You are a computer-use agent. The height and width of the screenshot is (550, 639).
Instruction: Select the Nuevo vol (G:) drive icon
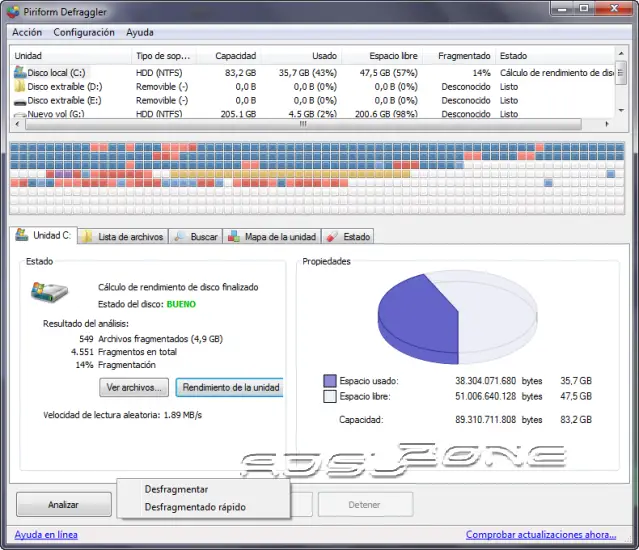19,115
